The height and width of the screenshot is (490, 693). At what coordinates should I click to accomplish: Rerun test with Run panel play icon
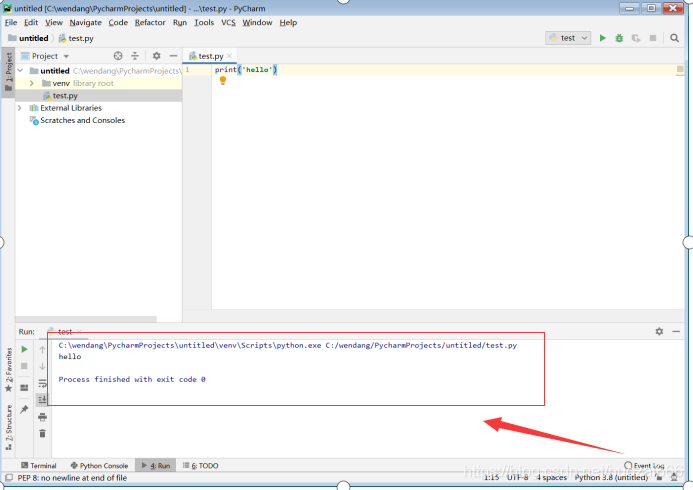pyautogui.click(x=24, y=349)
